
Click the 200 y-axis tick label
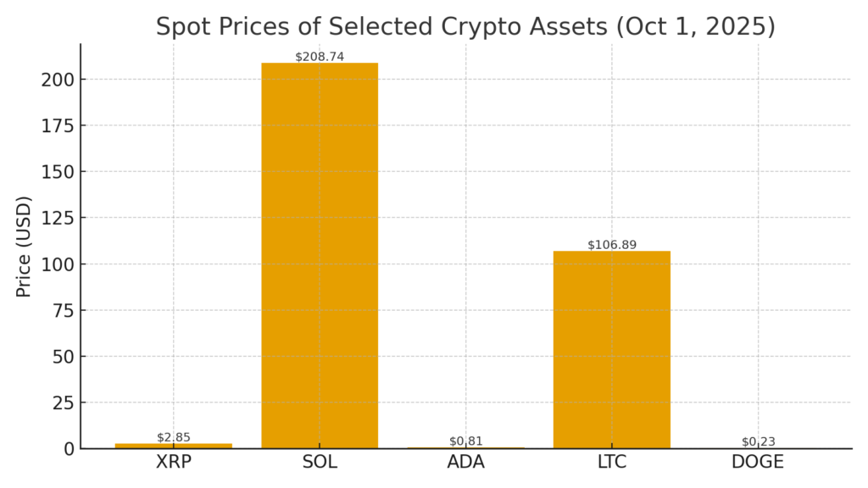[58, 80]
